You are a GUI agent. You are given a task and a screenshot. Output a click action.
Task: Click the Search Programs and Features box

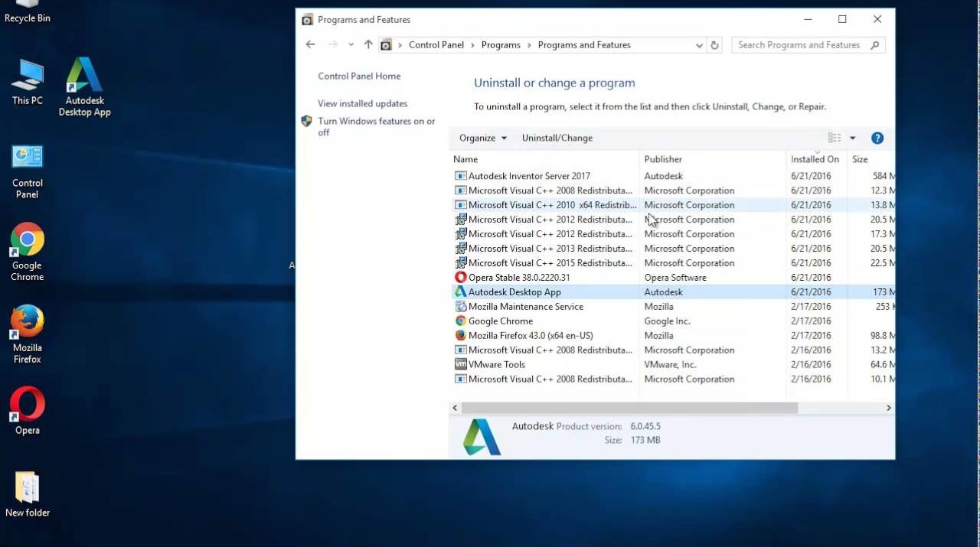click(x=799, y=45)
